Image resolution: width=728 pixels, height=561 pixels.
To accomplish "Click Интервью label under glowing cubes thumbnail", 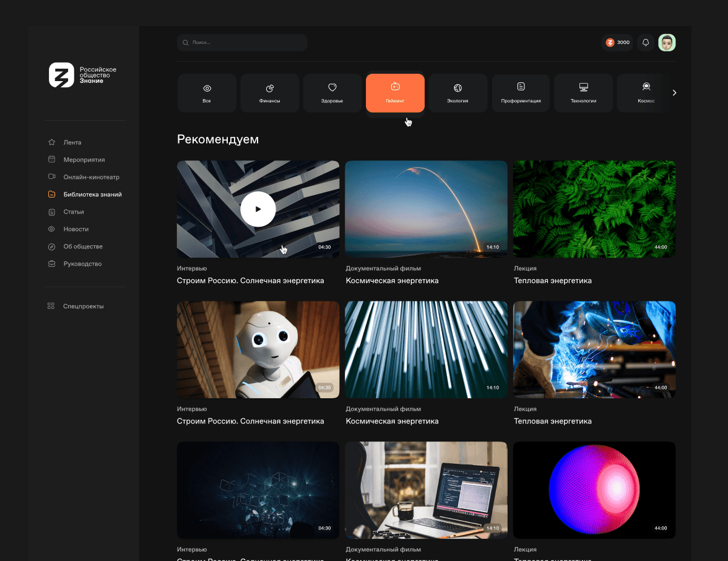I will point(192,549).
